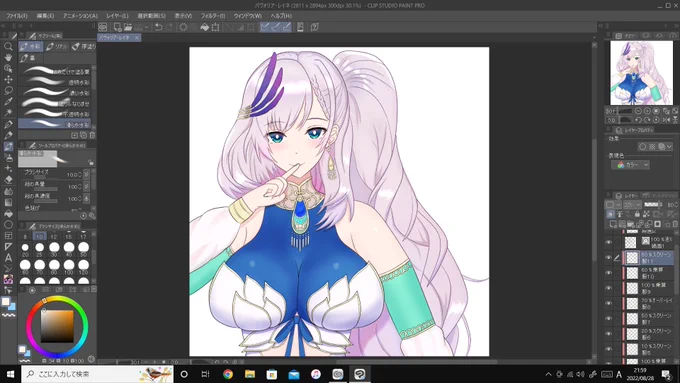
Task: Select the Lasso selection tool
Action: click(8, 91)
